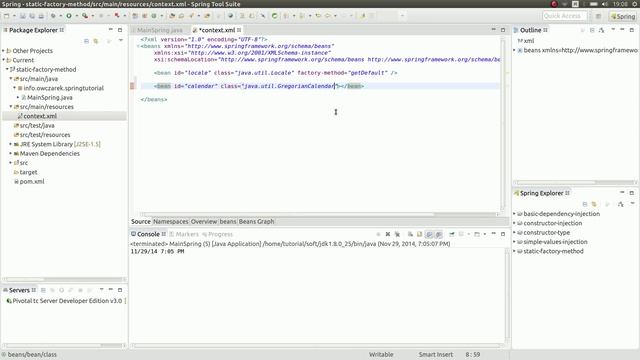Select the target folder
This screenshot has width=640, height=360.
click(28, 172)
